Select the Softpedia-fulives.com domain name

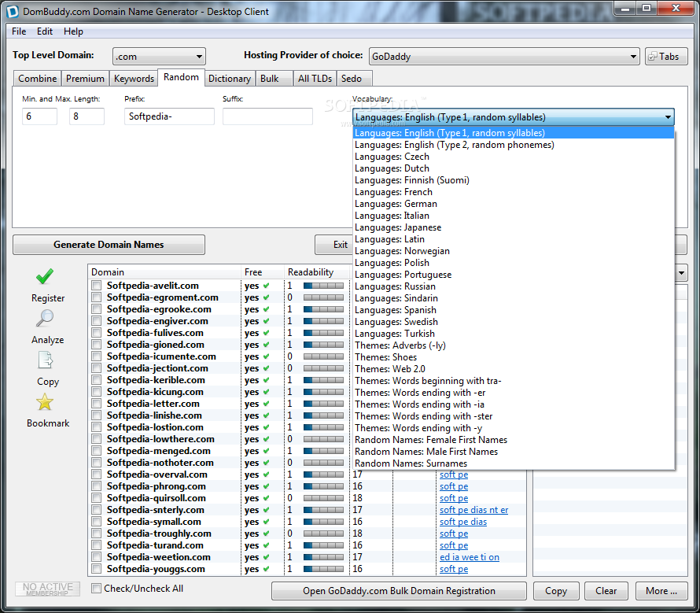pyautogui.click(x=155, y=333)
